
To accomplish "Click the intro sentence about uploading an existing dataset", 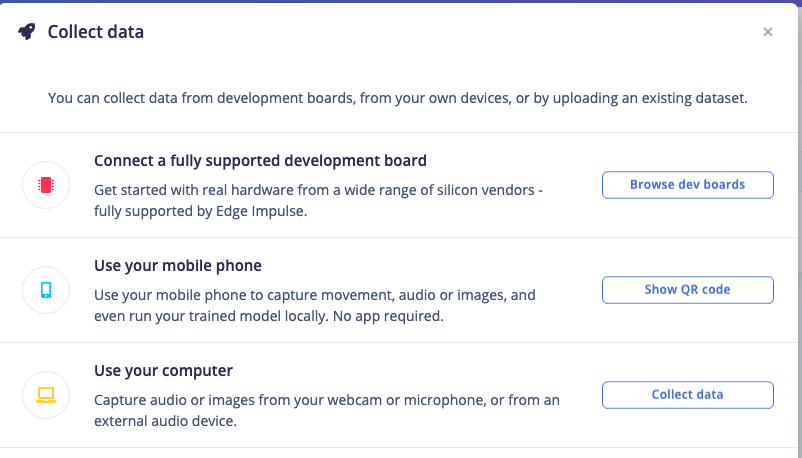I will (397, 98).
